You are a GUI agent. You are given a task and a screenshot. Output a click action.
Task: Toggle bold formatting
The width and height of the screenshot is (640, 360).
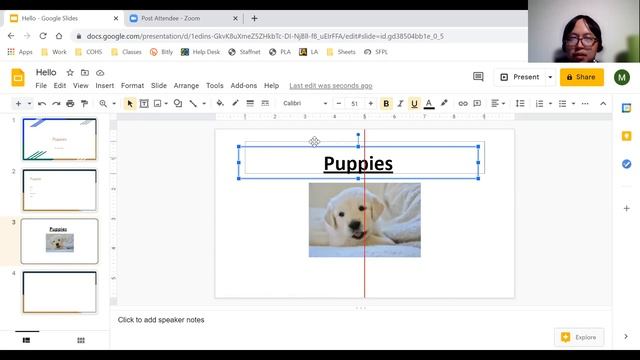click(386, 104)
